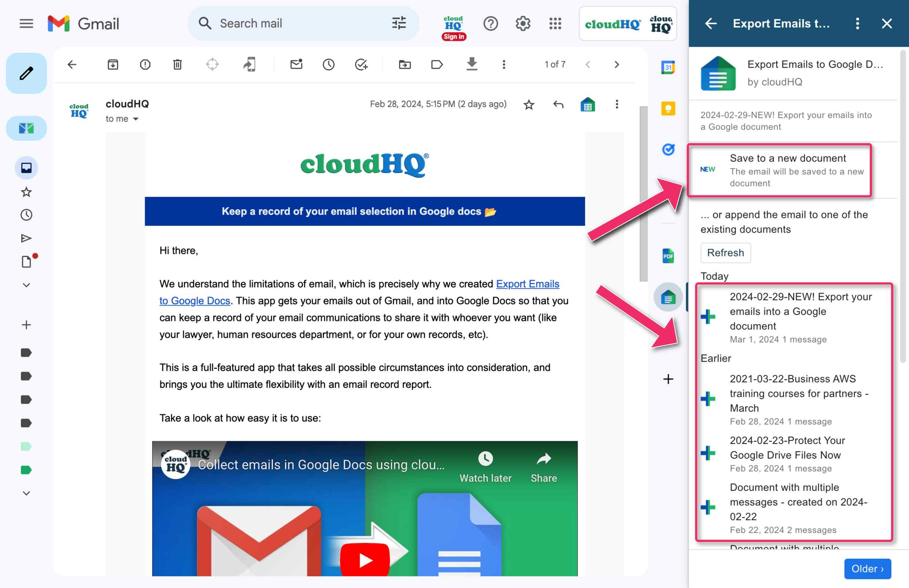The image size is (909, 588).
Task: Open Google Keep side panel
Action: 668,109
